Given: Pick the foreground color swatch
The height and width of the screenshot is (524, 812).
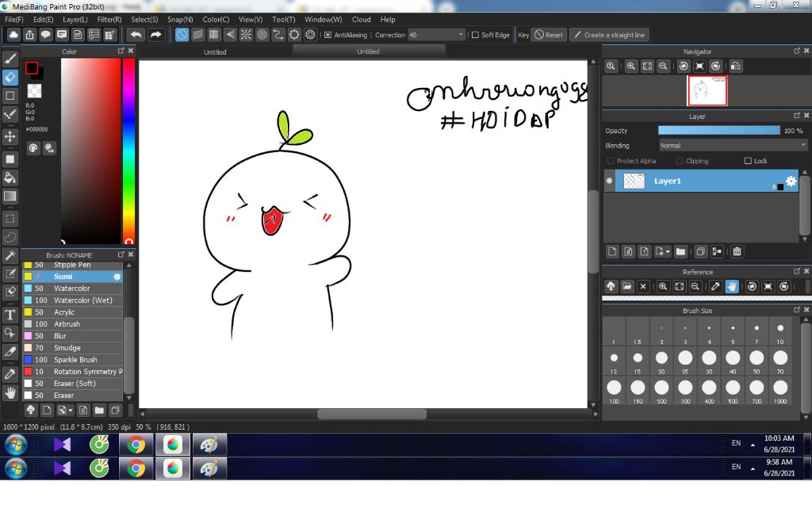Looking at the screenshot, I should pos(32,68).
